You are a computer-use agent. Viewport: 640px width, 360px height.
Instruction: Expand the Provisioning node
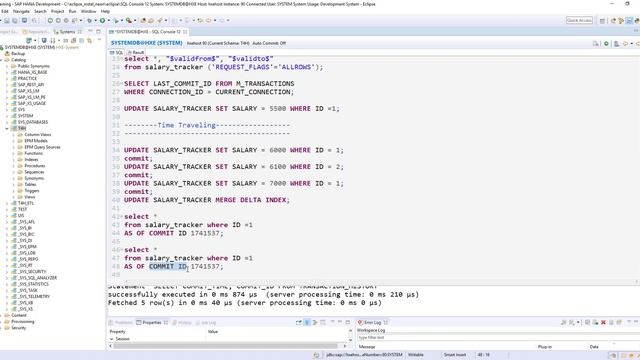[x=1, y=321]
